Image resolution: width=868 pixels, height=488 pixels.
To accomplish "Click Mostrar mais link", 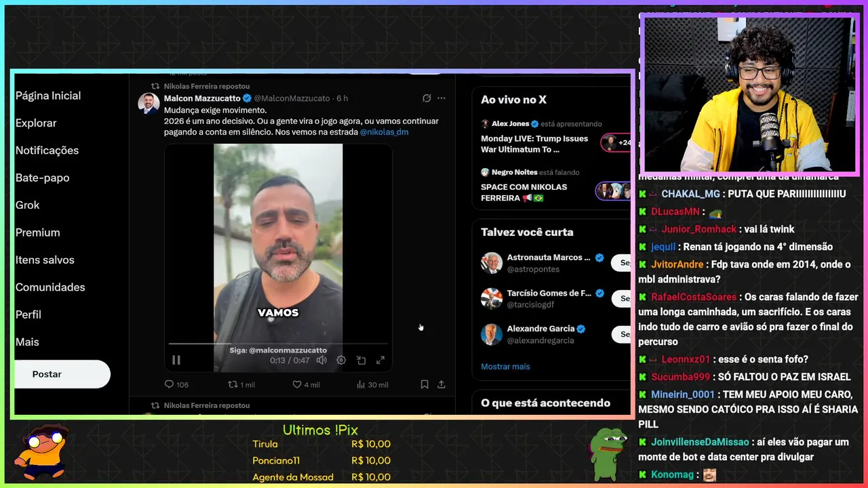I will pos(505,367).
